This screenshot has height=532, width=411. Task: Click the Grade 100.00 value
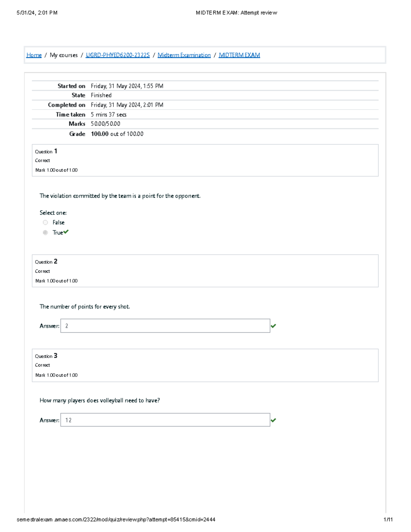(100, 134)
